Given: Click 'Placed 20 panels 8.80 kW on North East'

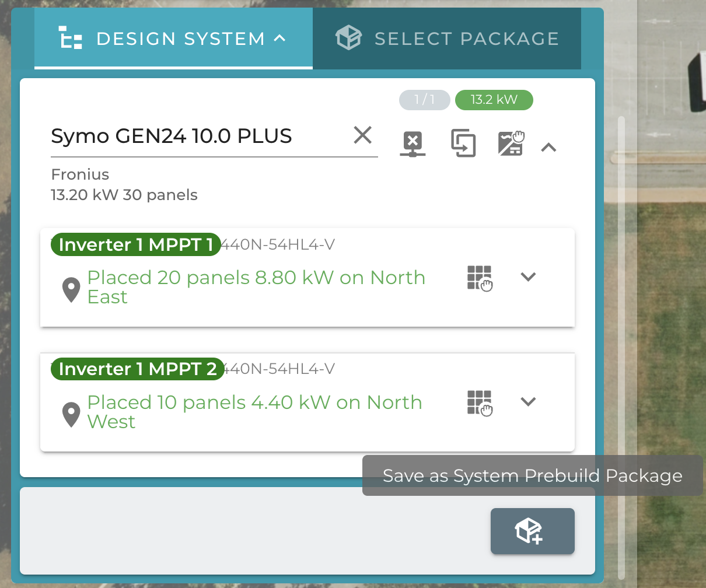Looking at the screenshot, I should click(x=256, y=287).
